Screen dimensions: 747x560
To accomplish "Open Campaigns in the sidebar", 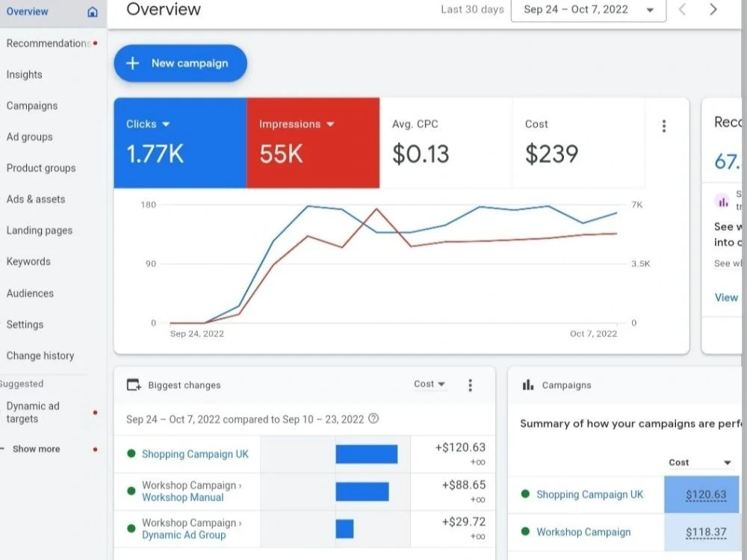I will click(32, 106).
